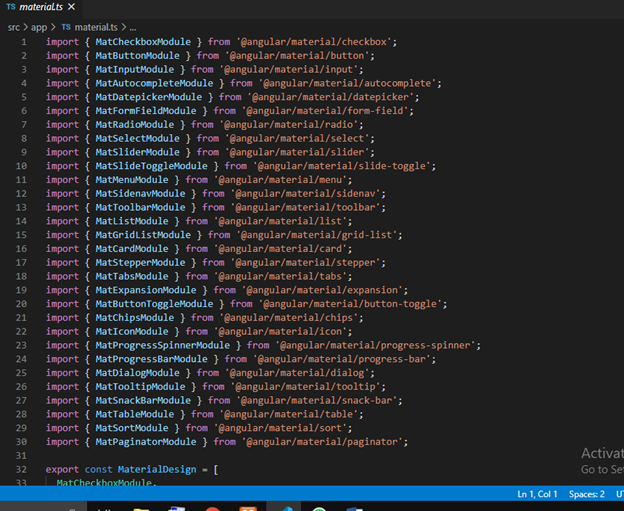Click MatPaginatorModule identifier on line 30
The height and width of the screenshot is (511, 624).
pos(146,442)
